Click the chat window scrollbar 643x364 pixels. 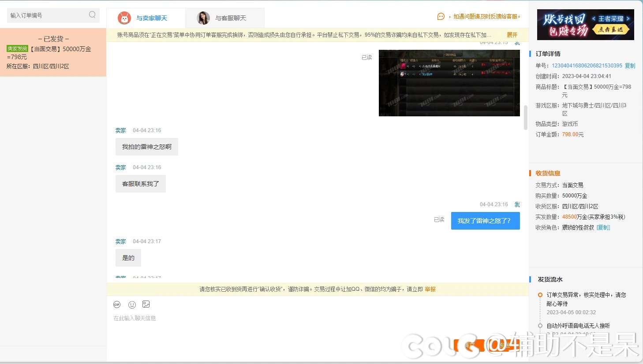[525, 118]
